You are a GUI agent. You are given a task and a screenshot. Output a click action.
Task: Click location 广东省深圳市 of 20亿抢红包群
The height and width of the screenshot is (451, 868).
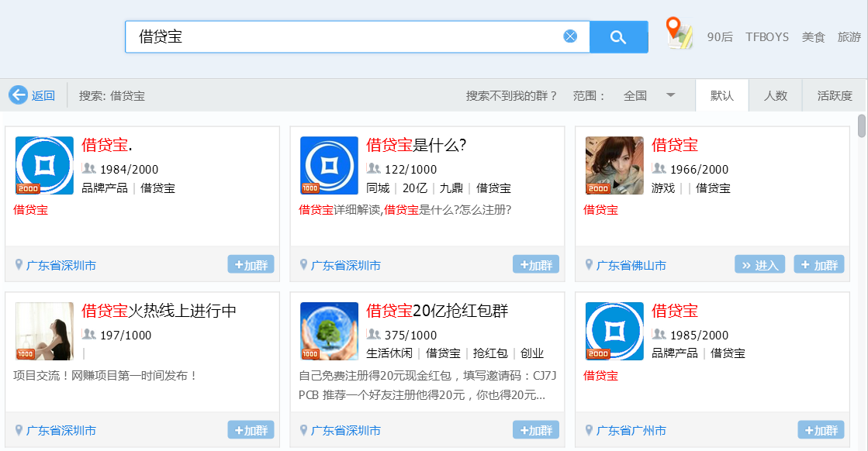345,431
